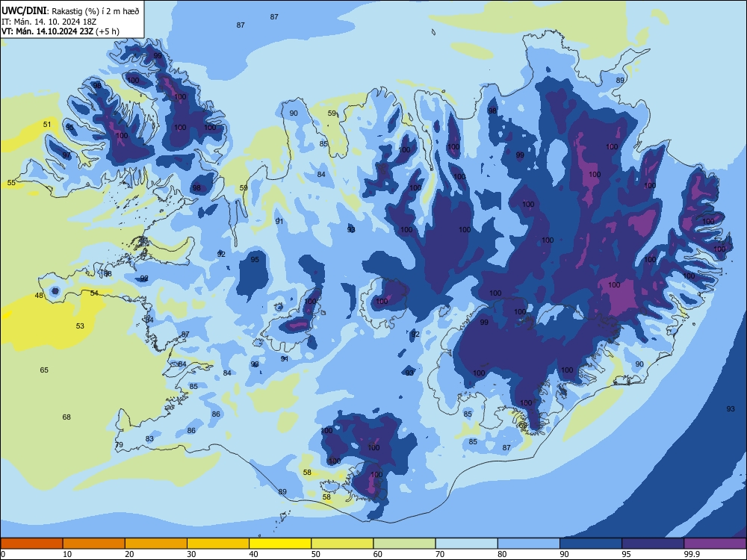
Task: Select the 90–95 dark blue legend swatch
Action: pyautogui.click(x=591, y=544)
